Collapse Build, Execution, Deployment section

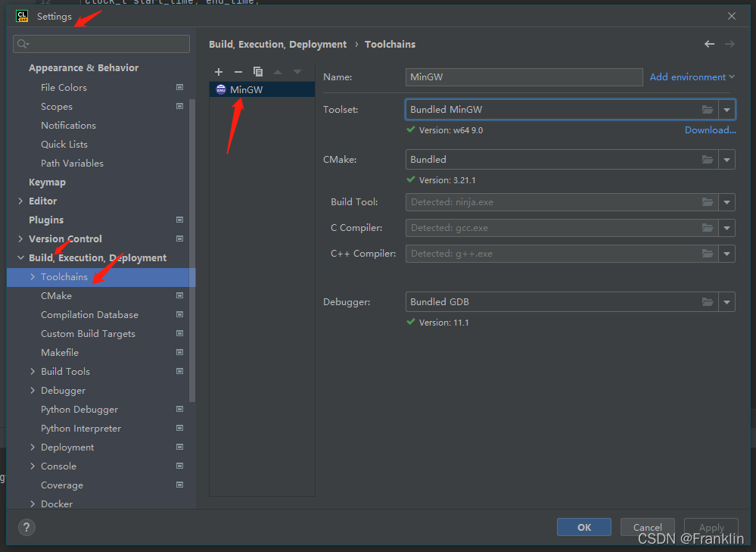pyautogui.click(x=20, y=257)
